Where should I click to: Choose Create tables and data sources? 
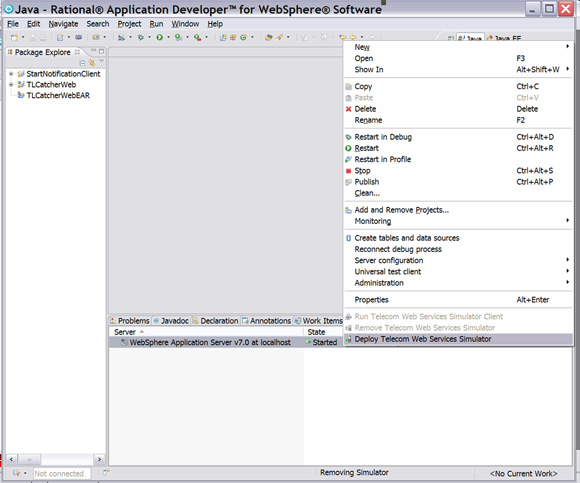coord(459,238)
